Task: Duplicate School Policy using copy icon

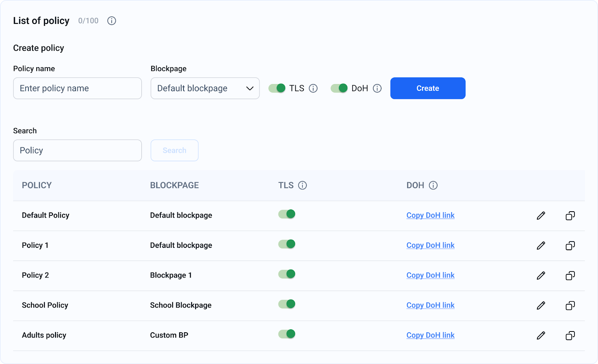Action: point(570,306)
